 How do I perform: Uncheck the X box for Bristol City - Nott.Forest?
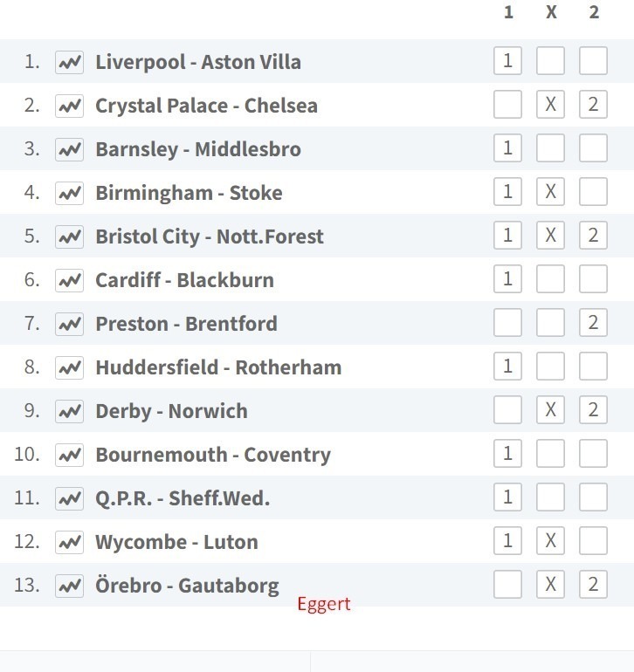coord(550,236)
